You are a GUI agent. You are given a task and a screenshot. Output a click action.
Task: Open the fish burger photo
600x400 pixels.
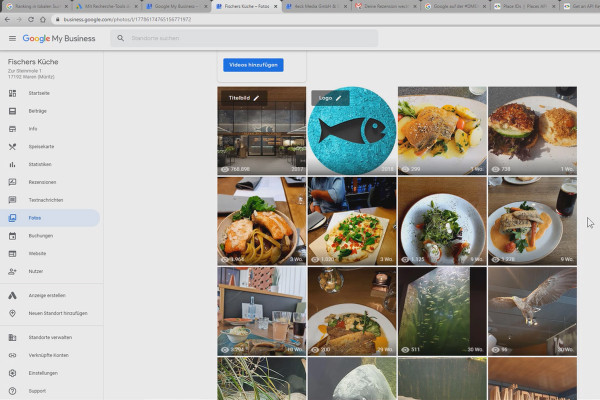click(x=533, y=131)
